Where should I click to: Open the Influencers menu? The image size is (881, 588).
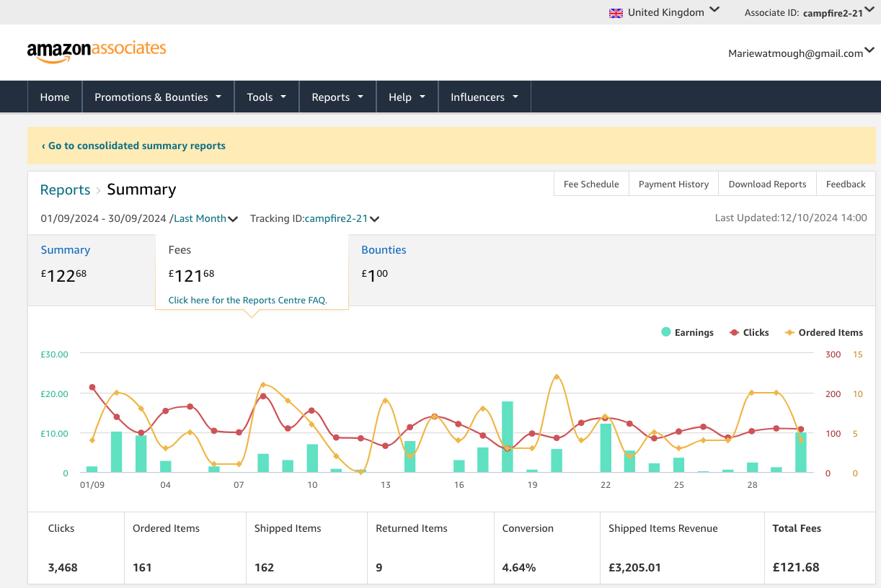point(484,97)
